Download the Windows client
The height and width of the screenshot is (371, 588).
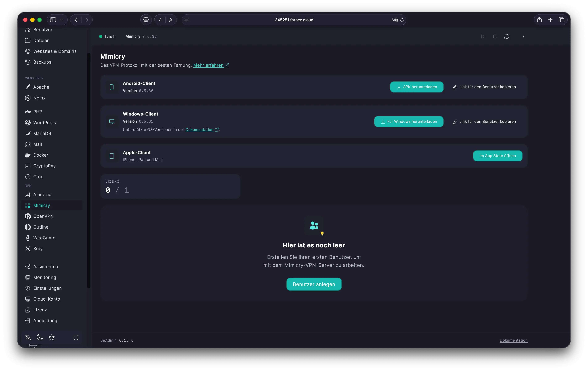click(x=409, y=121)
